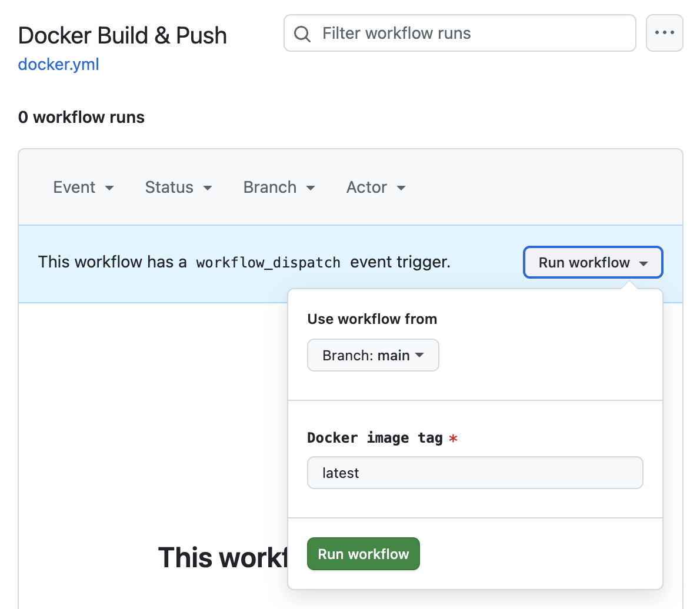The width and height of the screenshot is (700, 609).
Task: Click the Docker Build & Push heading
Action: [x=122, y=36]
